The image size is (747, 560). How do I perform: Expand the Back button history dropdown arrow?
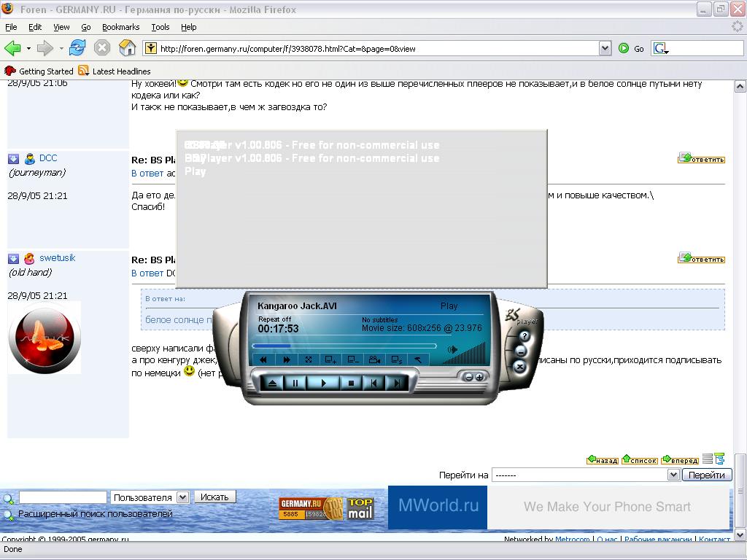tap(28, 48)
